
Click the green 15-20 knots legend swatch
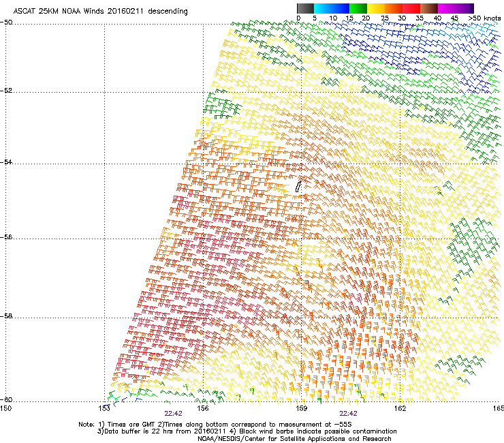click(358, 8)
